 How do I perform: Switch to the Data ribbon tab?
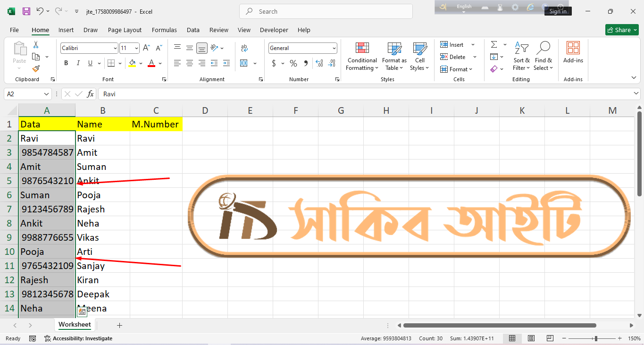[x=193, y=30]
